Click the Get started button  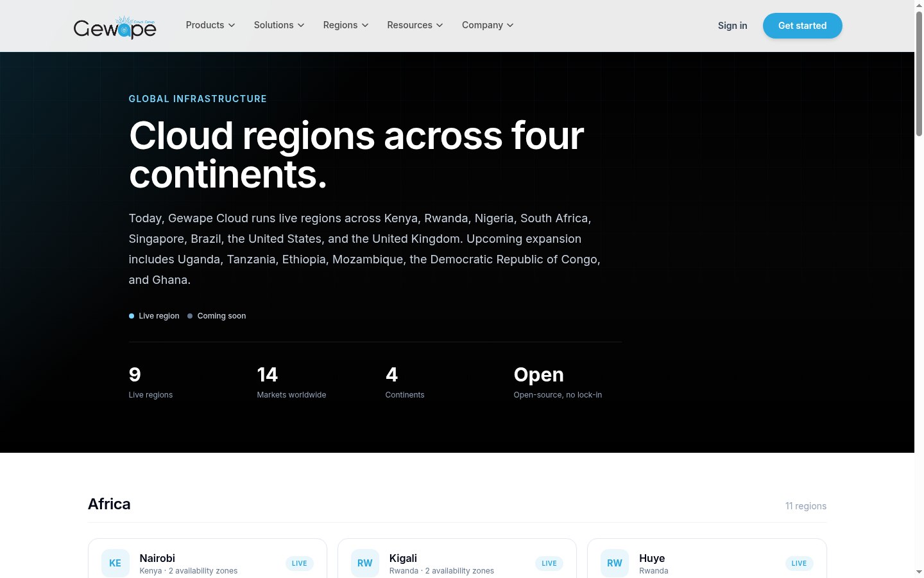click(x=802, y=26)
